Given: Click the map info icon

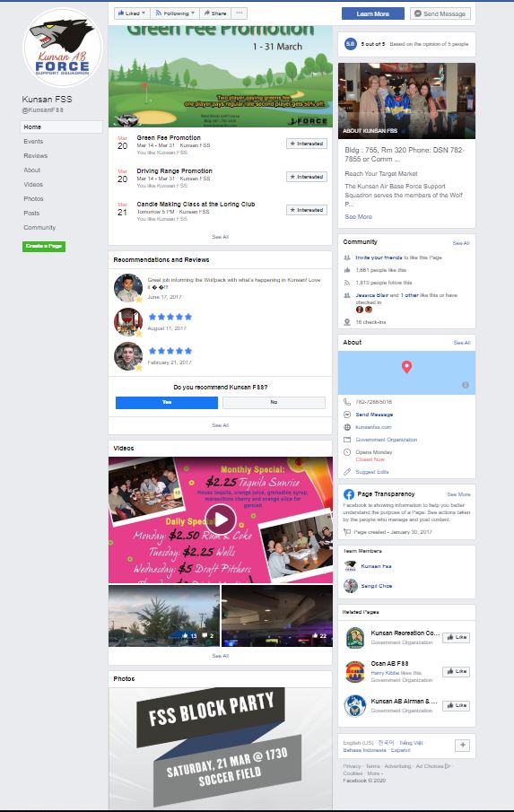Looking at the screenshot, I should pos(466,385).
